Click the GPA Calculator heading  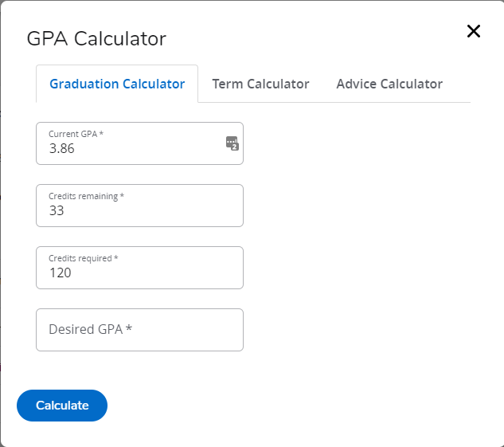[96, 39]
